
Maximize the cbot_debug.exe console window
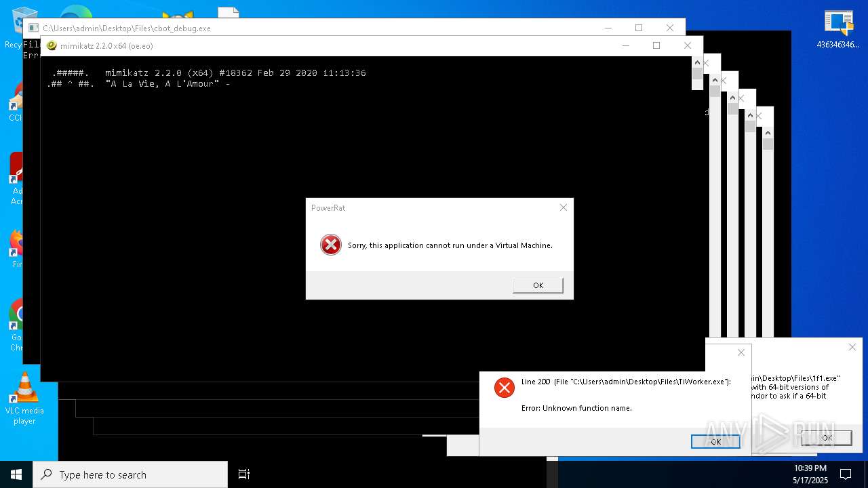click(639, 28)
